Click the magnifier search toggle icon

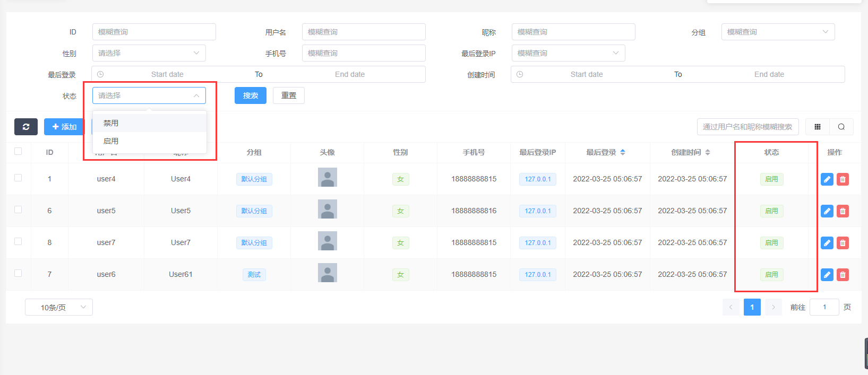841,127
